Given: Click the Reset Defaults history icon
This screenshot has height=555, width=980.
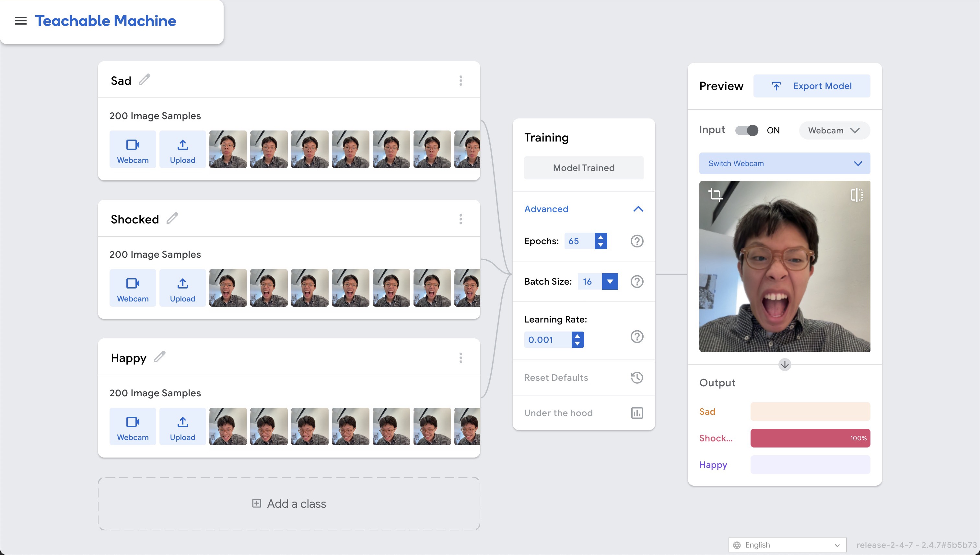Looking at the screenshot, I should click(637, 377).
